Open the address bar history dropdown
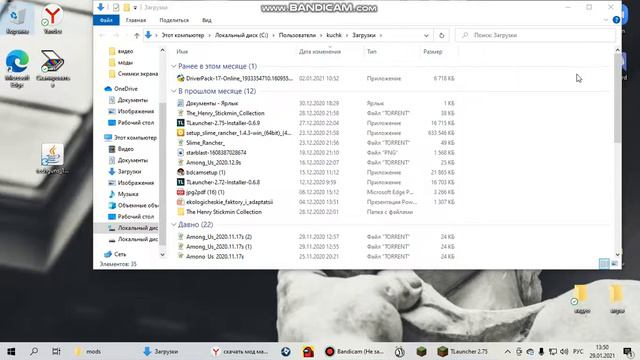 click(426, 36)
